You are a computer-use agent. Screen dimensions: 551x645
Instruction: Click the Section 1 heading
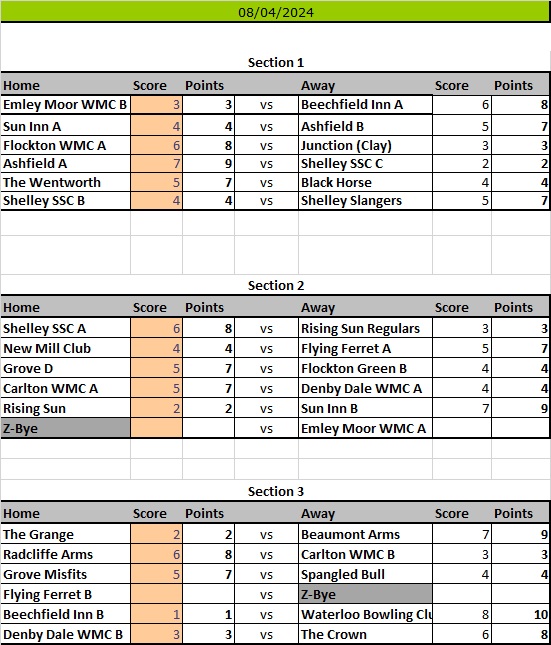tap(276, 63)
